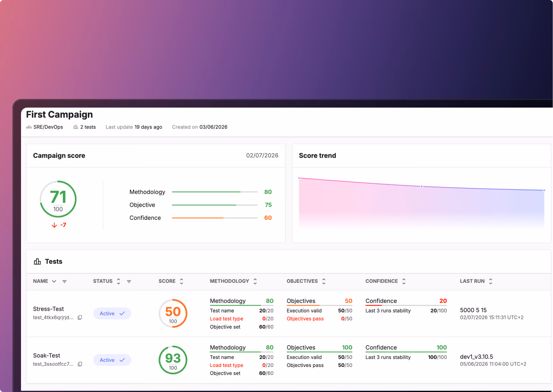
Task: Click the Stress-Test Active status badge
Action: (x=112, y=313)
